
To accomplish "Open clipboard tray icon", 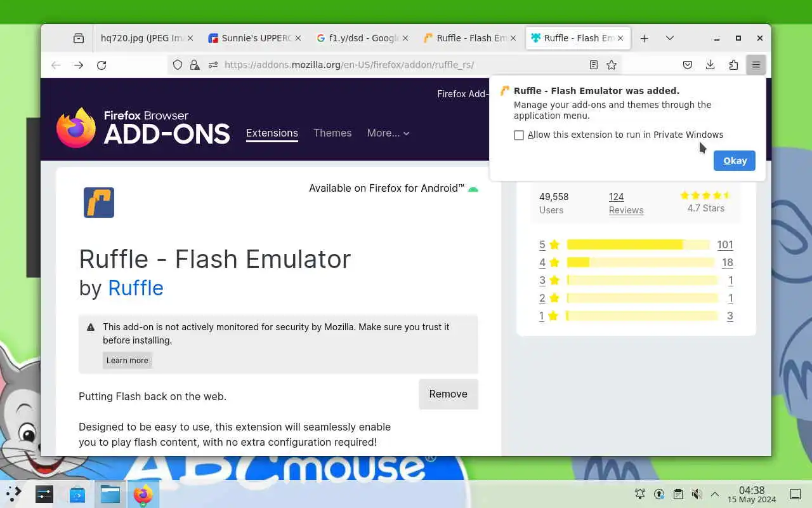I will pyautogui.click(x=678, y=493).
